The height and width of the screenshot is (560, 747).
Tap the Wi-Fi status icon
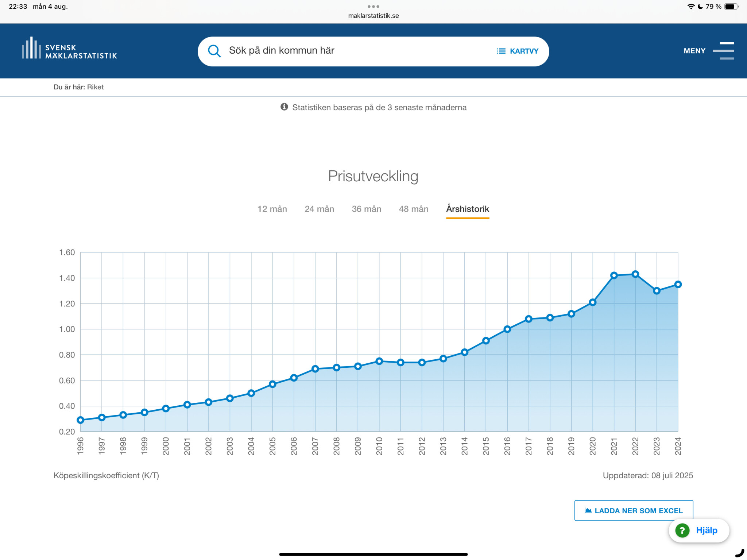[690, 7]
